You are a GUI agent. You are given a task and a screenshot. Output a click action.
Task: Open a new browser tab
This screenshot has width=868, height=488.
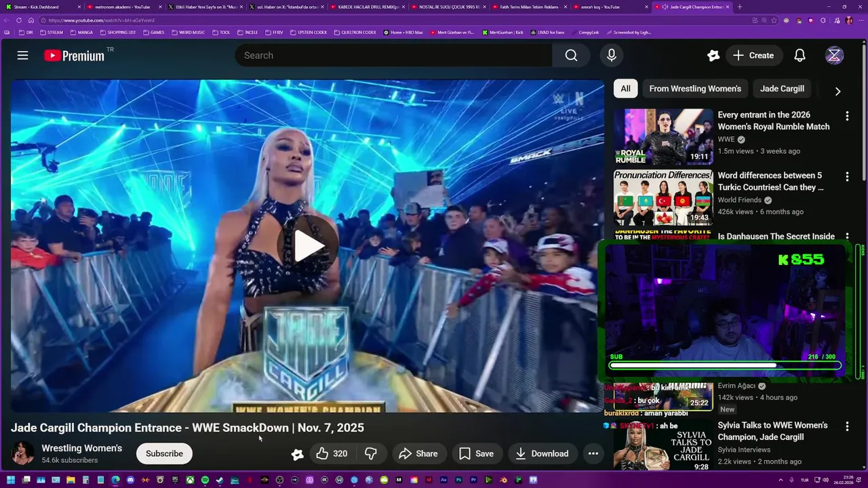(x=739, y=7)
